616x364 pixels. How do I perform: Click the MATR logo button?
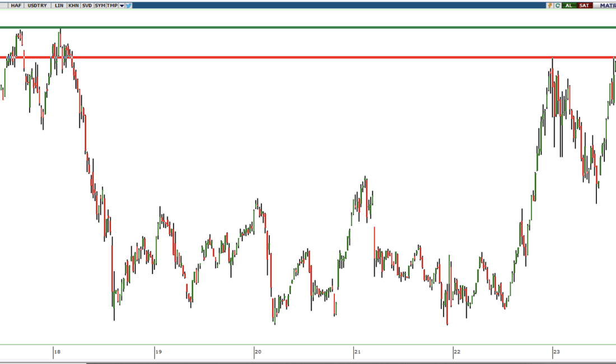(x=607, y=5)
